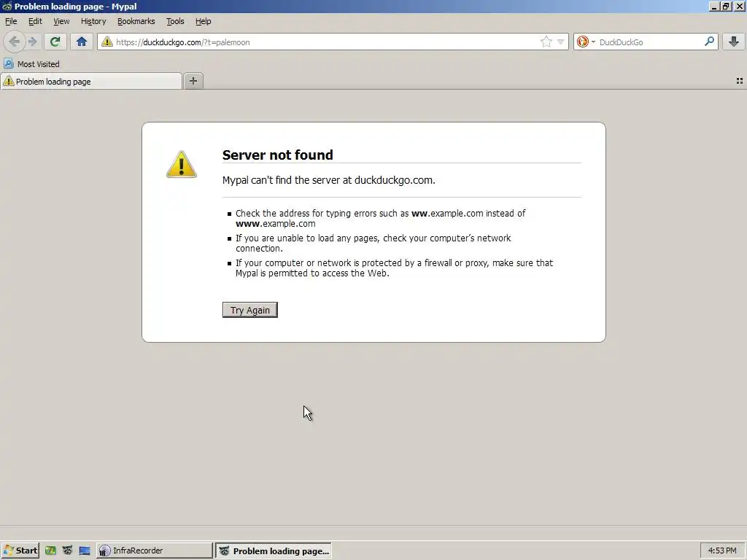Open the DuckDuckGo search engine selector
The height and width of the screenshot is (560, 747).
coord(586,42)
